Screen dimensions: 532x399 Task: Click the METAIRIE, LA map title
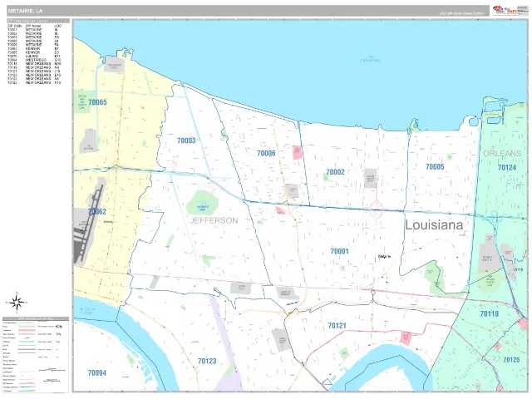point(26,11)
